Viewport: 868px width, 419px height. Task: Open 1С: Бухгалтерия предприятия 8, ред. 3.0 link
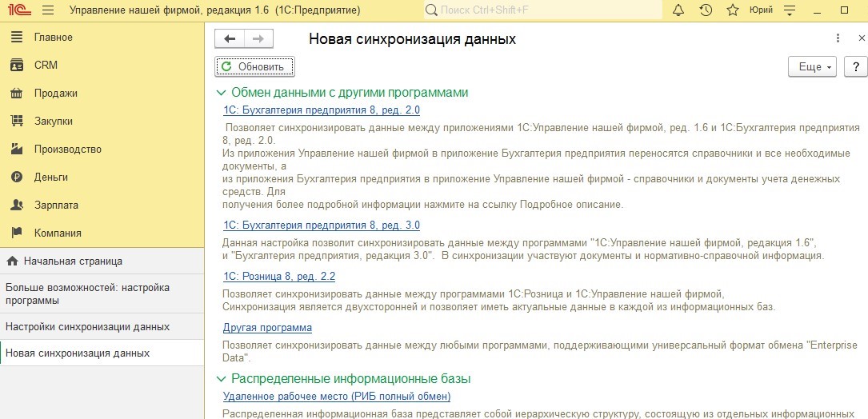click(321, 225)
